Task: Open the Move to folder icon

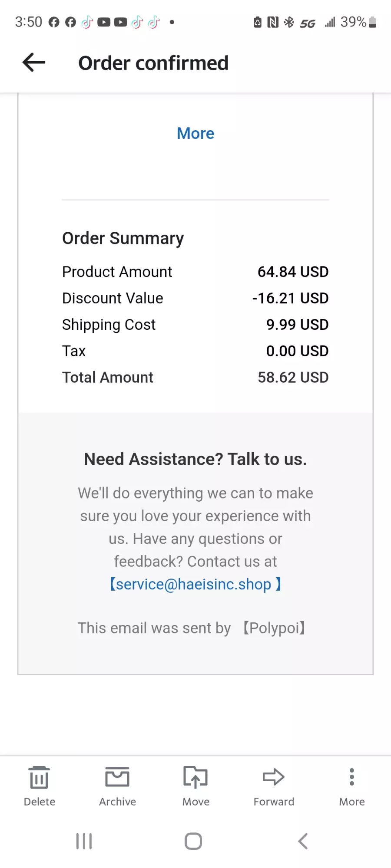Action: [195, 777]
